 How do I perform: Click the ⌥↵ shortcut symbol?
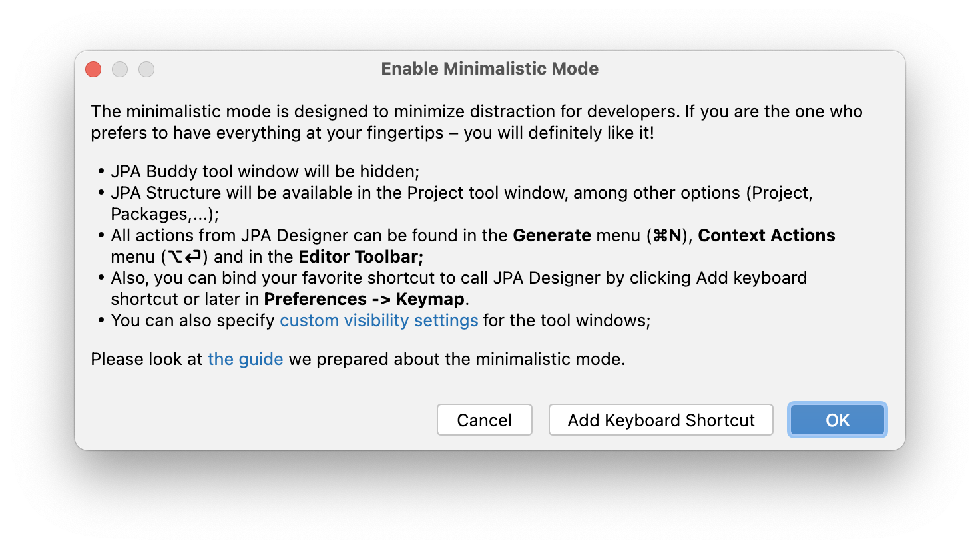click(x=184, y=257)
